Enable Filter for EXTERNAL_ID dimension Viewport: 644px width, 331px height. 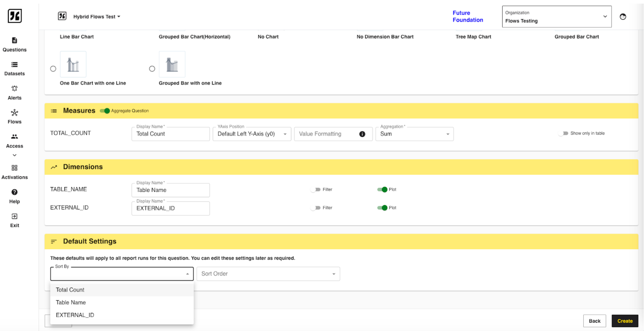[x=316, y=208]
